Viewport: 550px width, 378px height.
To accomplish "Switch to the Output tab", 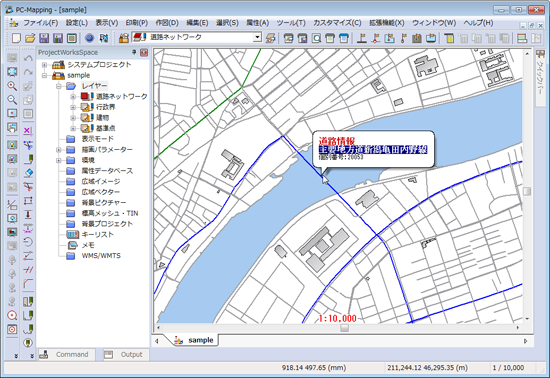I will point(126,355).
